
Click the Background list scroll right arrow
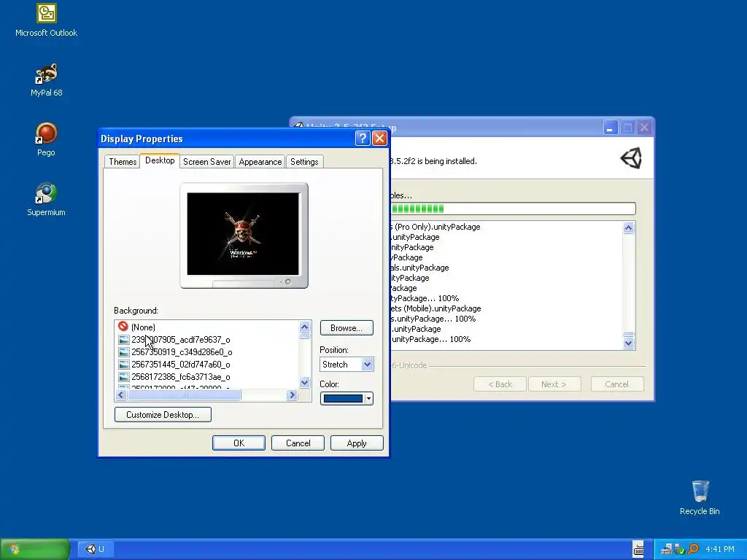tap(292, 394)
